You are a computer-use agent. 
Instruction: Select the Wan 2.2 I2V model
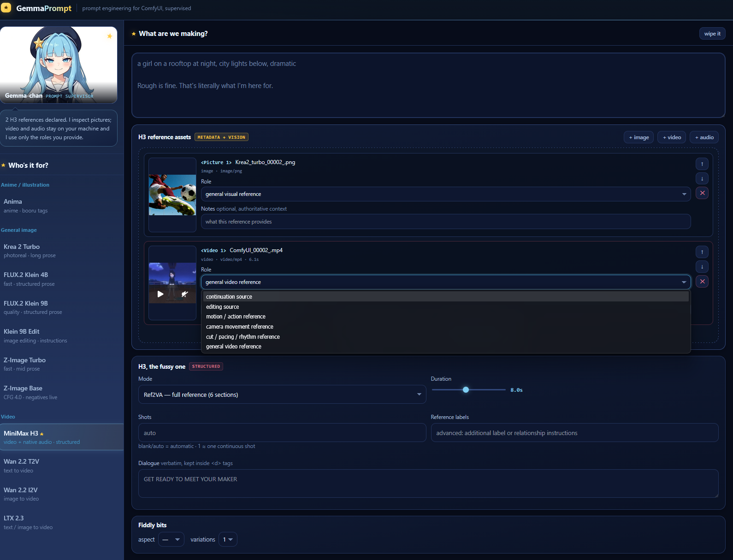62,494
